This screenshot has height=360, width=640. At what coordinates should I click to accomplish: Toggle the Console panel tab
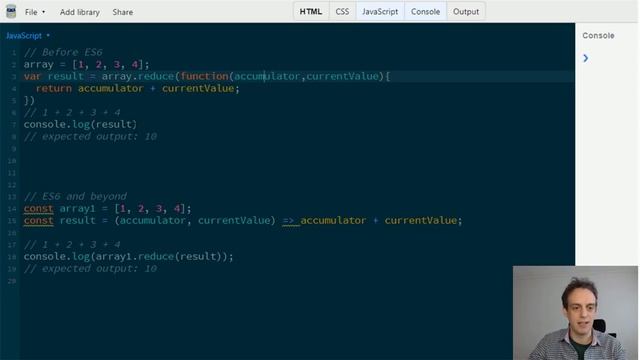[425, 11]
